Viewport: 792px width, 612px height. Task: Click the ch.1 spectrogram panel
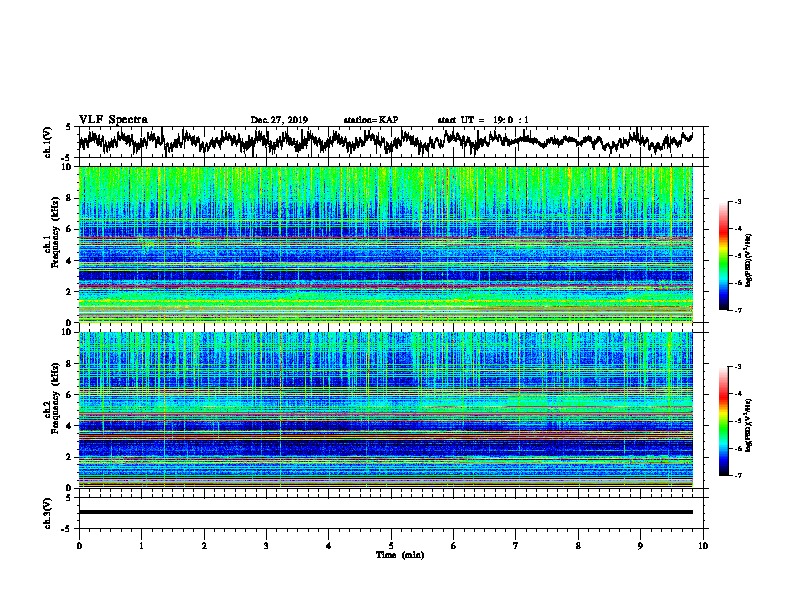(x=386, y=244)
